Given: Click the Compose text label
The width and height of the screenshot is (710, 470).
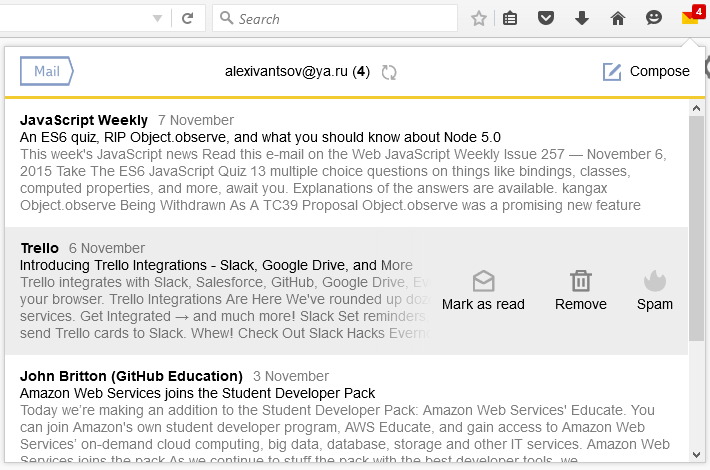Looking at the screenshot, I should point(660,71).
